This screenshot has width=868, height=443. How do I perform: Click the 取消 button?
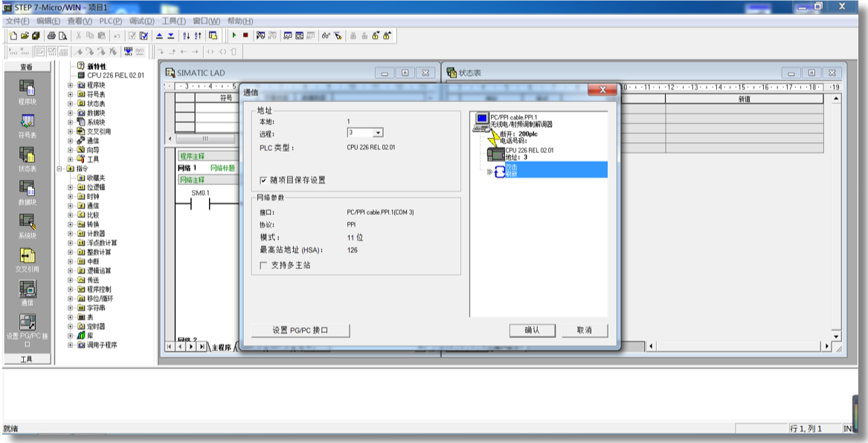(585, 330)
